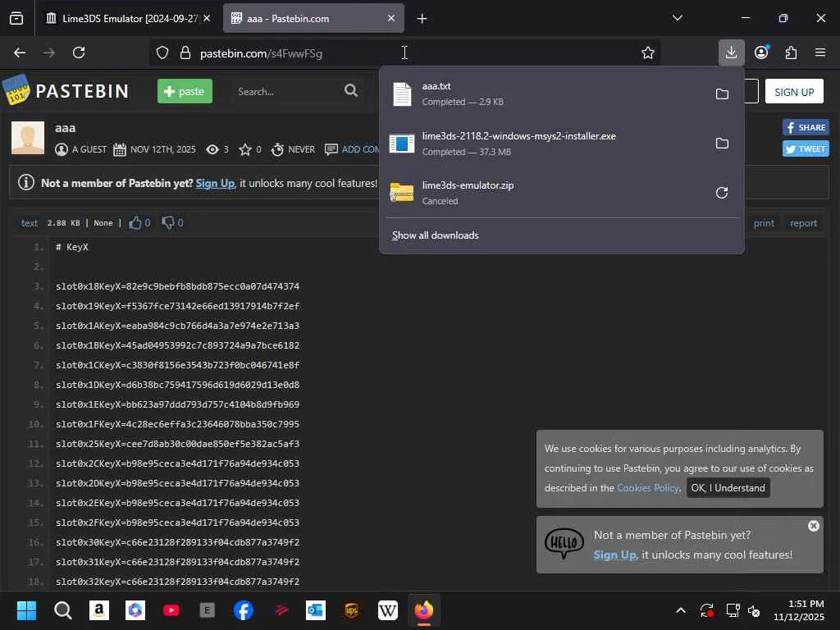
Task: Close the Lime3DS Emulator tab
Action: pyautogui.click(x=207, y=18)
